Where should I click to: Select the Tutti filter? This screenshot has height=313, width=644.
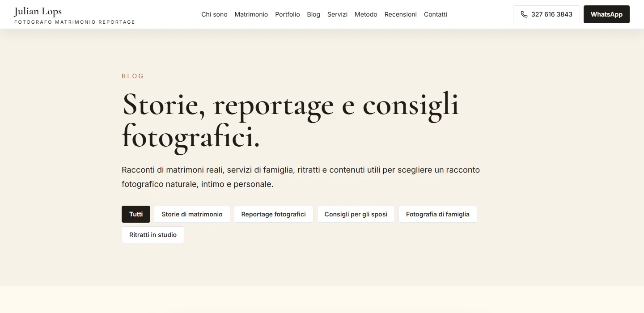[x=136, y=214]
